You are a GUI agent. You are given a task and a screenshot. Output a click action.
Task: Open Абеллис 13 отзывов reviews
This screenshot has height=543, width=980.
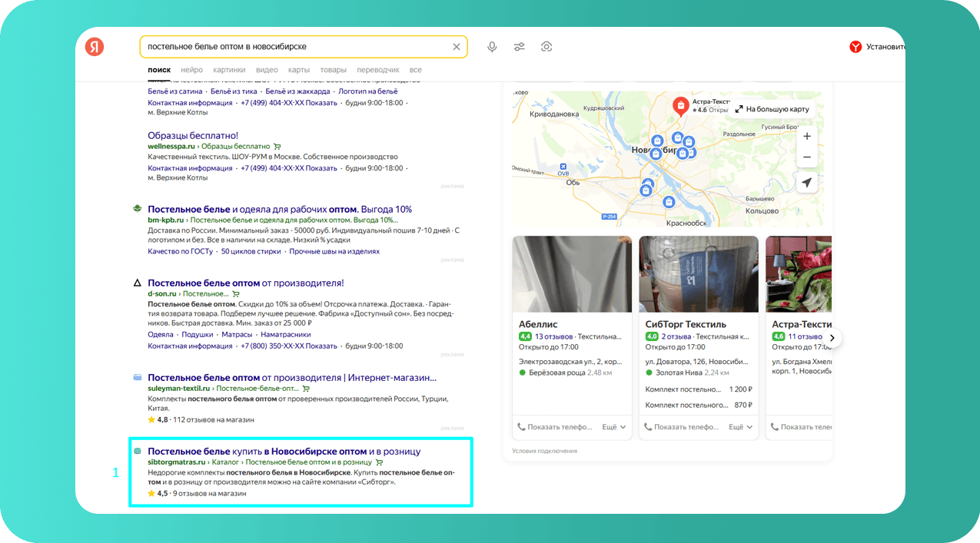coord(554,336)
